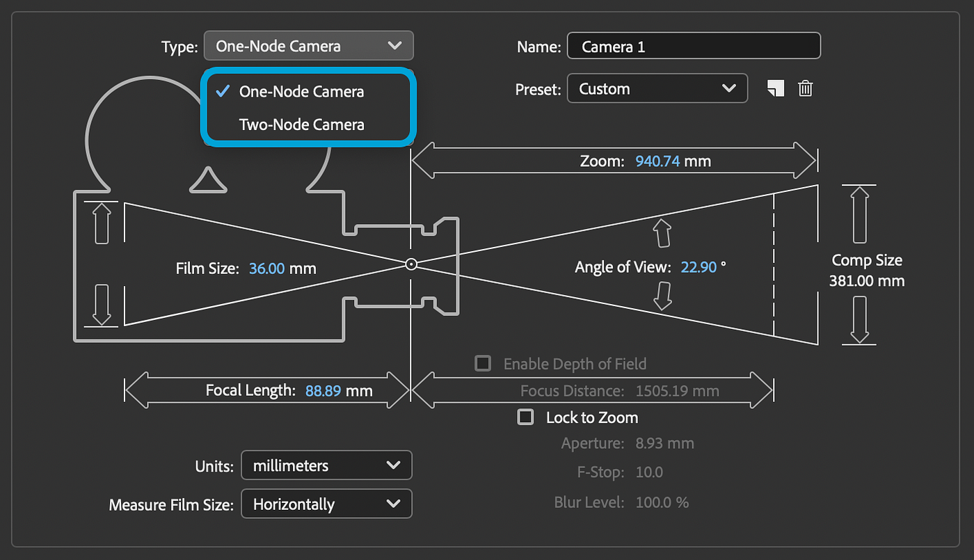
Task: Select One-Node Camera from the menu
Action: [308, 91]
